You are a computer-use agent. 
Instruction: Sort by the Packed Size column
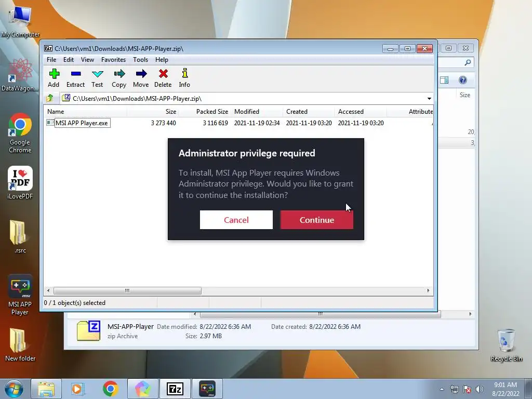coord(205,112)
